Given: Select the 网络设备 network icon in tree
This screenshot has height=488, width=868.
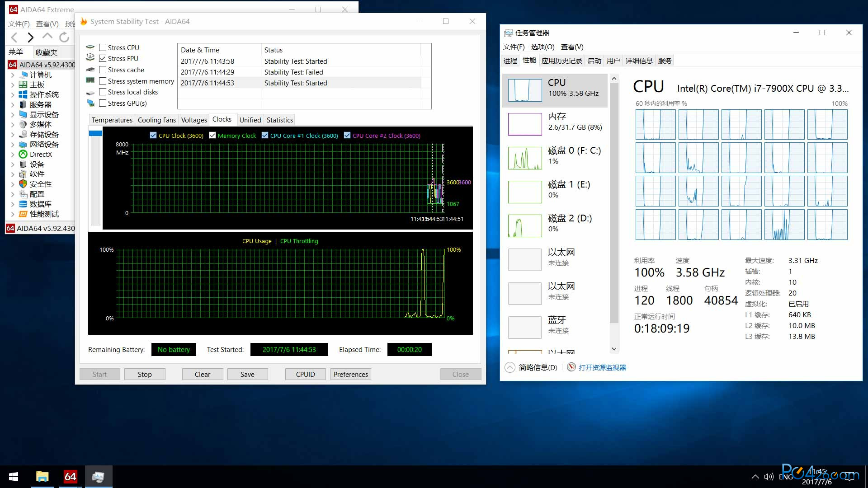Looking at the screenshot, I should point(23,144).
